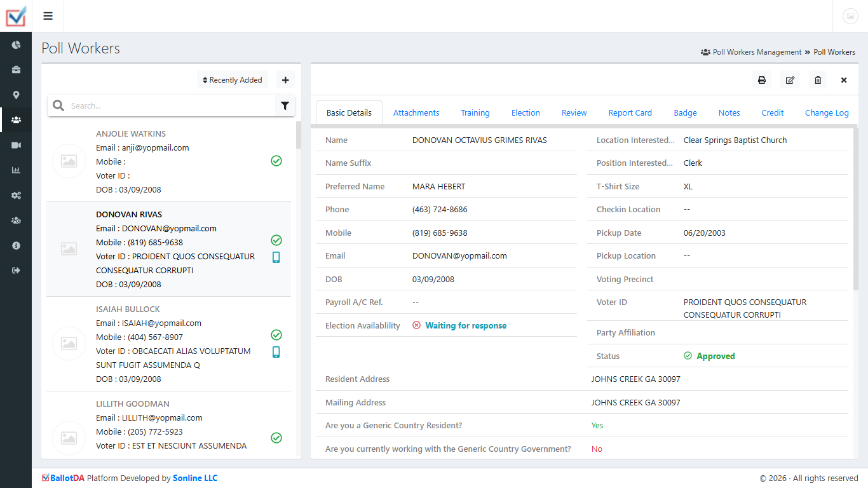Click the Sonline LLC footer link
This screenshot has width=868, height=488.
[x=195, y=478]
